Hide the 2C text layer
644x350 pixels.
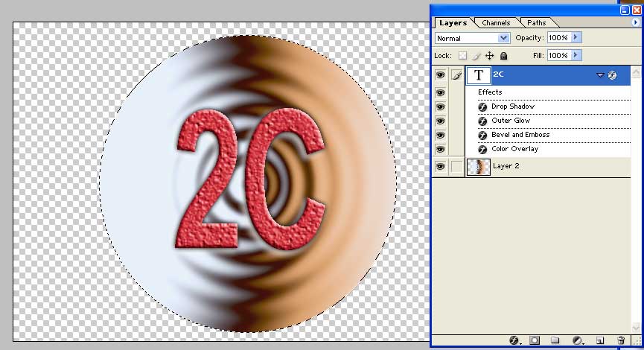[x=440, y=75]
